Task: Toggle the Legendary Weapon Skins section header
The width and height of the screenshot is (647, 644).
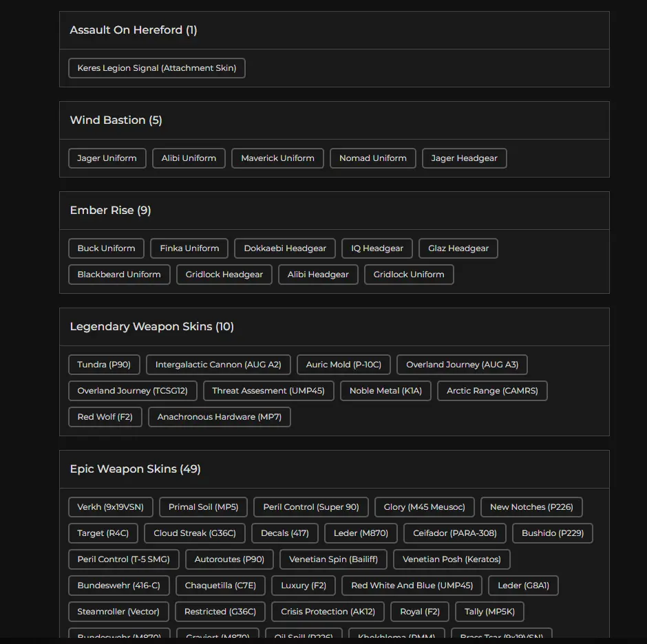Action: (334, 327)
